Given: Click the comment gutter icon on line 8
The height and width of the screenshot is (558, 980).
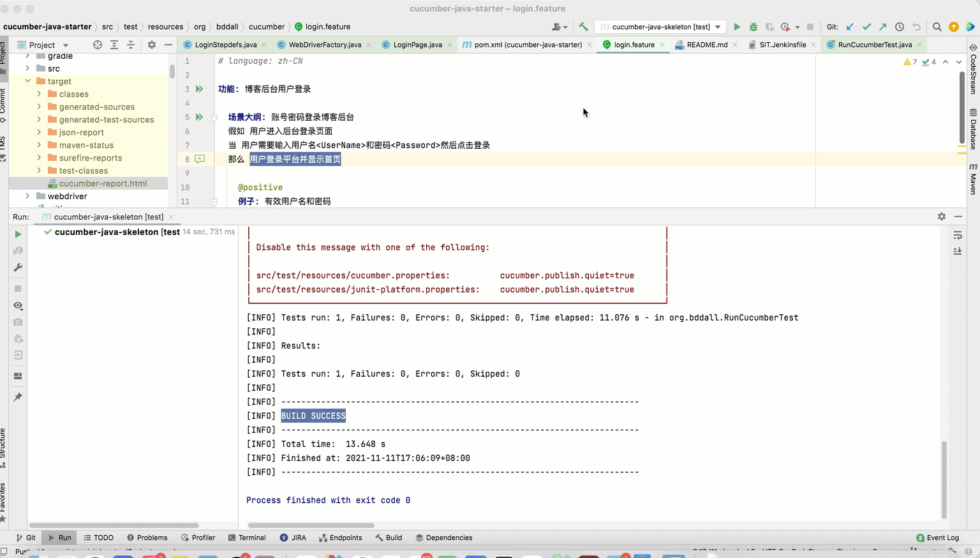Looking at the screenshot, I should point(200,159).
